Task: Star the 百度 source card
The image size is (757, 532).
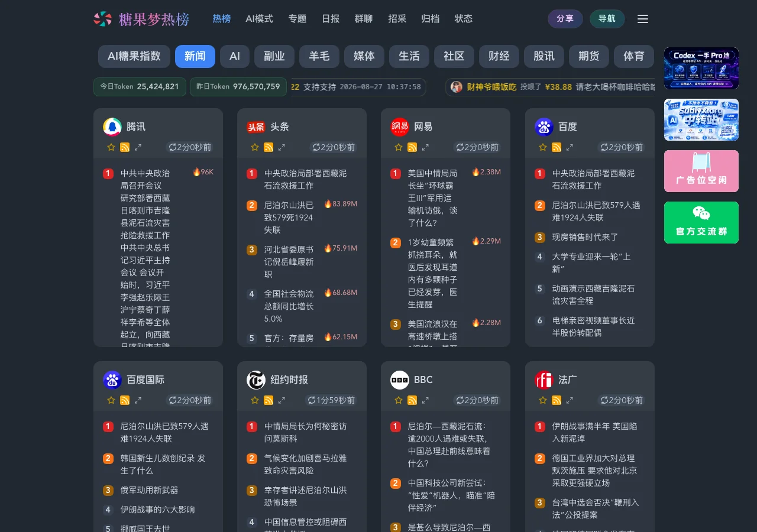Action: point(543,147)
